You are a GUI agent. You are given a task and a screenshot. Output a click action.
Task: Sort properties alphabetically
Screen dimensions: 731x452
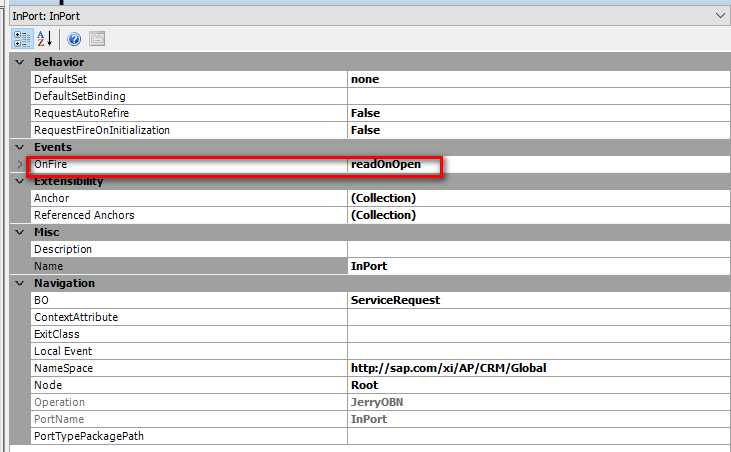[x=44, y=39]
